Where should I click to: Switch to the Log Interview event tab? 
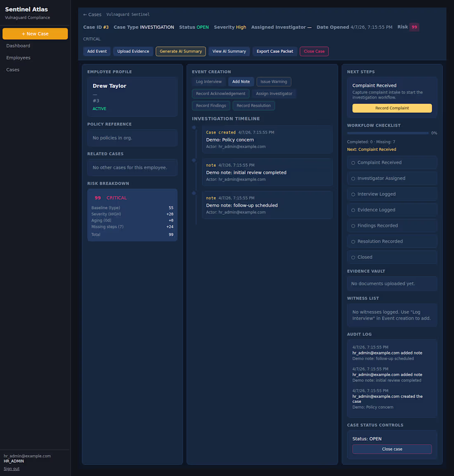[x=208, y=81]
